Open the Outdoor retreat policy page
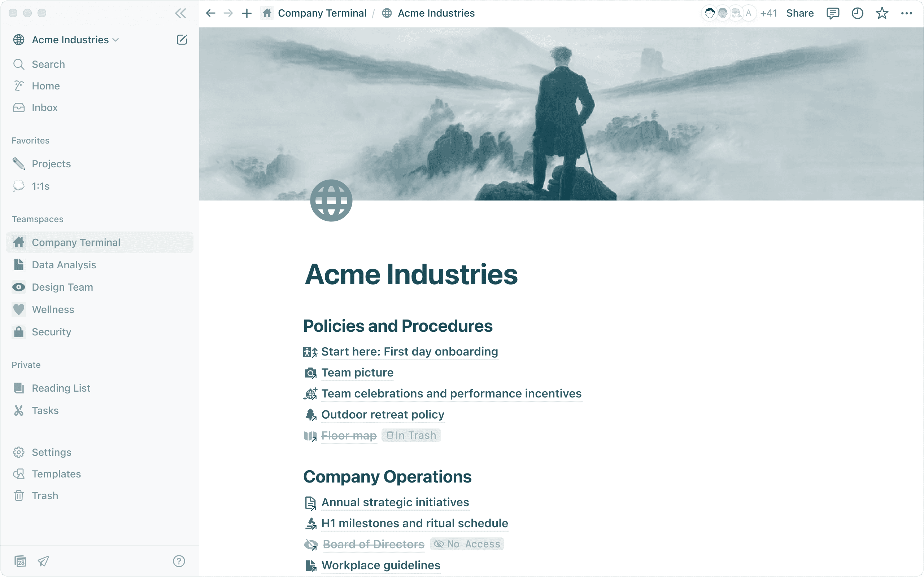 (382, 414)
